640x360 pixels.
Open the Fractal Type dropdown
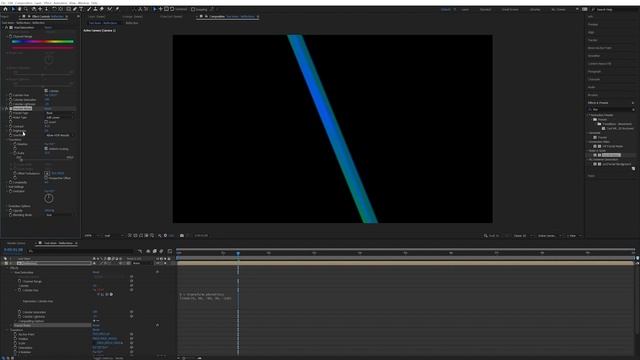[x=60, y=113]
